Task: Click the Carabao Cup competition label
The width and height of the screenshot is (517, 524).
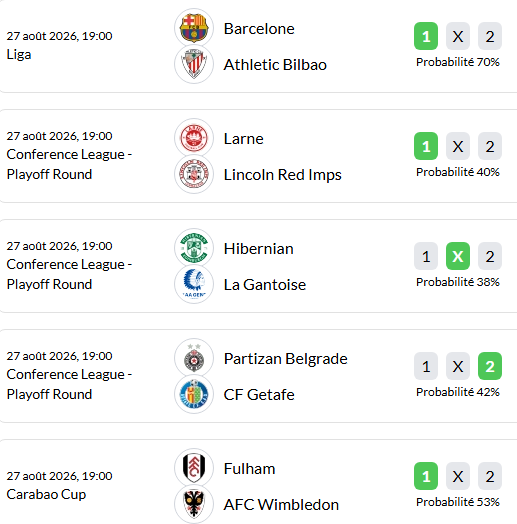Action: click(x=46, y=494)
